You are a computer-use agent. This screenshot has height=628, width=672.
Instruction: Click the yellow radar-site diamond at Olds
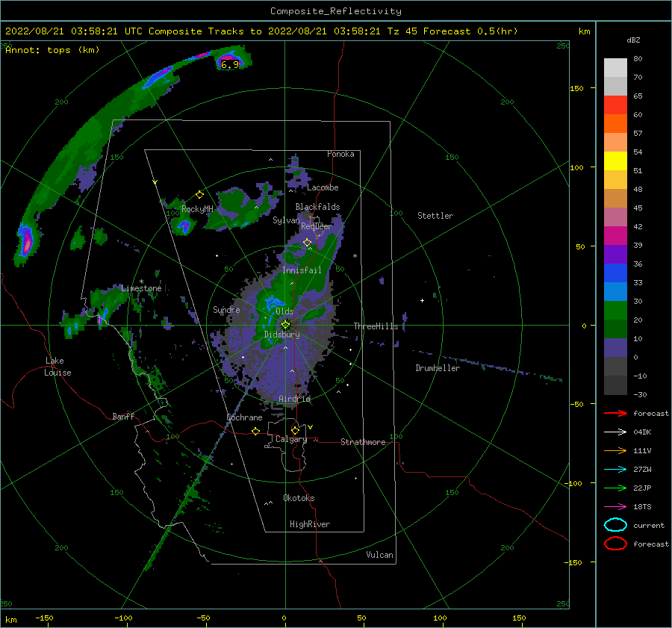tap(285, 325)
